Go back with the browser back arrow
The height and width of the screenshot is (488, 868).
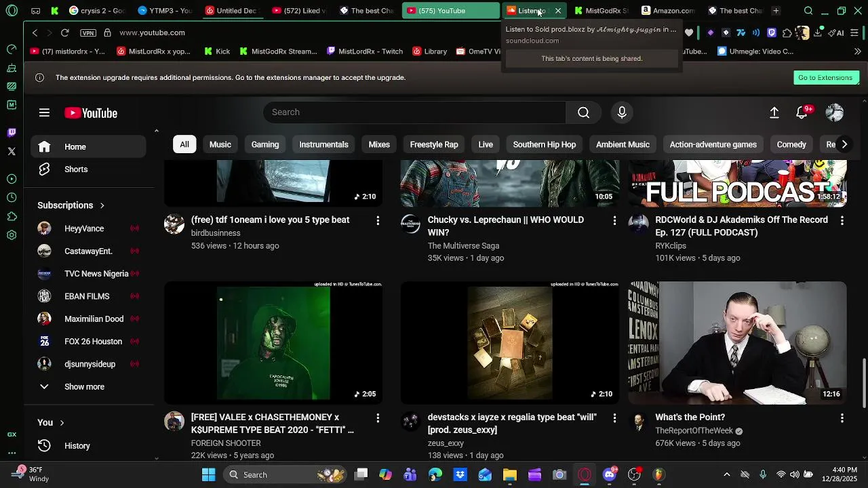point(35,33)
